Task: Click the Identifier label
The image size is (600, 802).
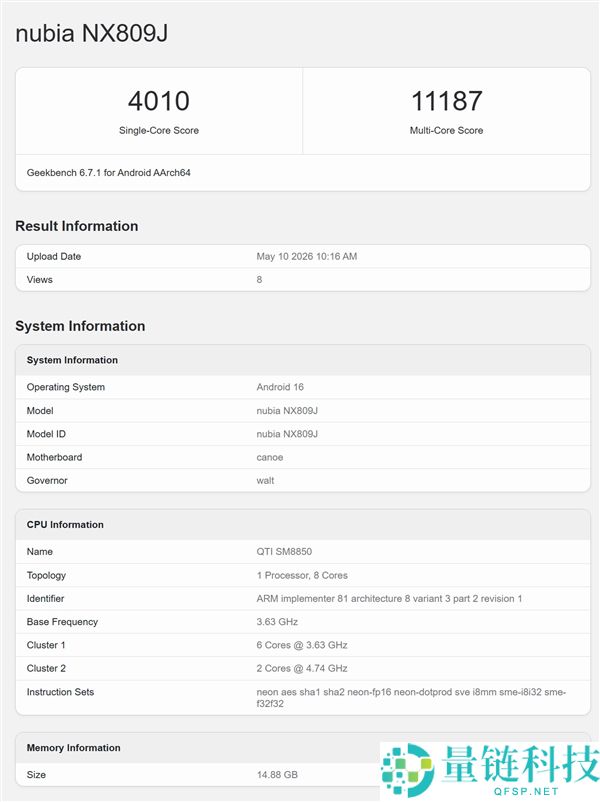Action: (45, 598)
